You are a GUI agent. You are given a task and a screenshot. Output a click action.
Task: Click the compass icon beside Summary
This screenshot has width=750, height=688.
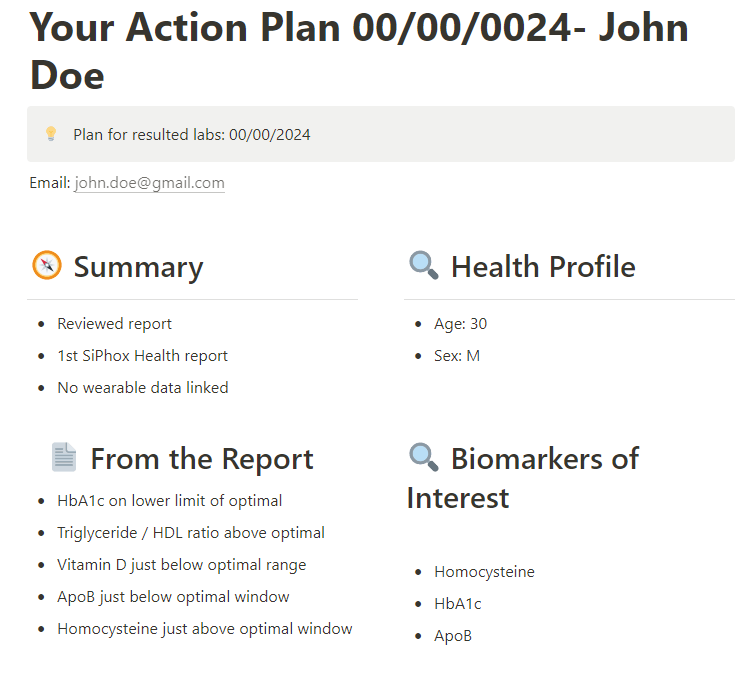coord(47,266)
